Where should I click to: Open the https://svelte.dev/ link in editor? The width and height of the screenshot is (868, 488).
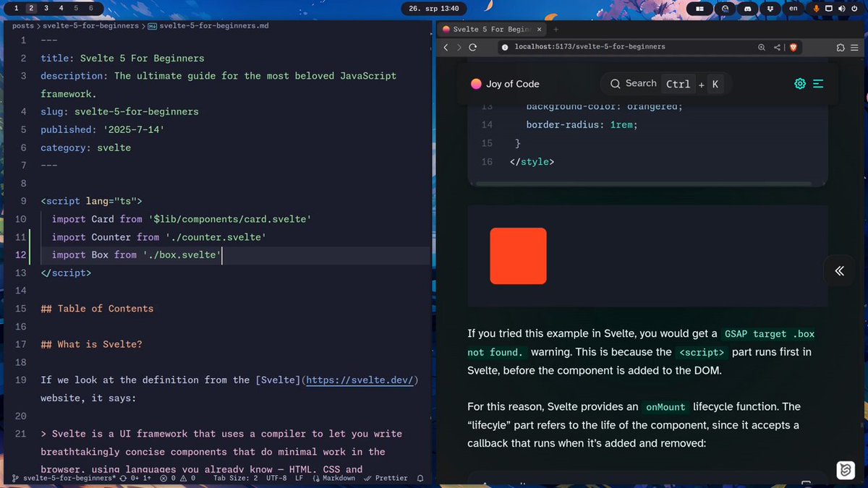(x=359, y=380)
